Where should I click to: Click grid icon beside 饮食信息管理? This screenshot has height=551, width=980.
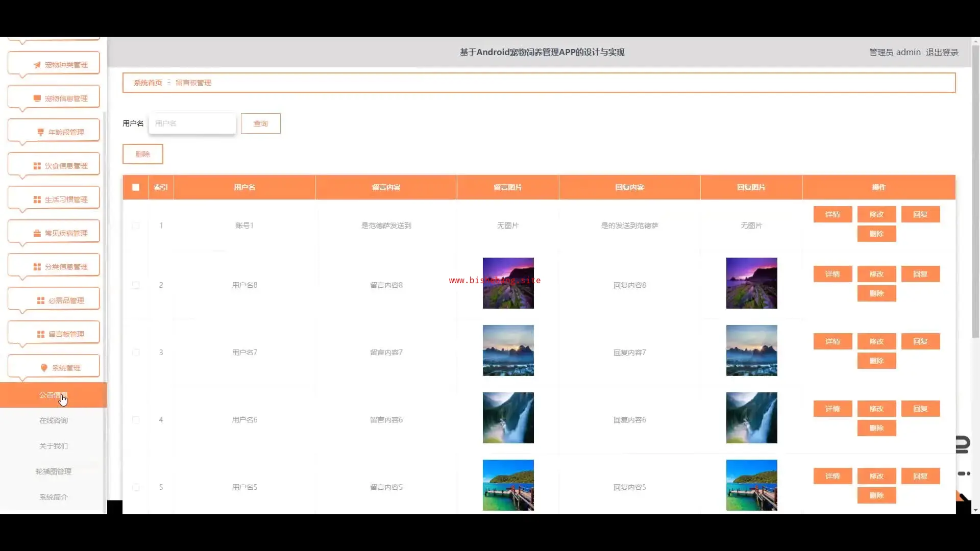(37, 166)
